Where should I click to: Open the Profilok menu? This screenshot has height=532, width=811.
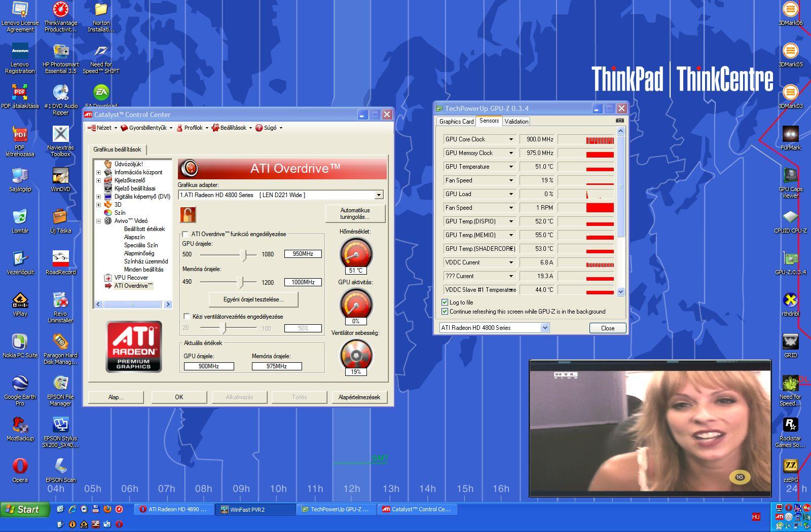[x=192, y=128]
